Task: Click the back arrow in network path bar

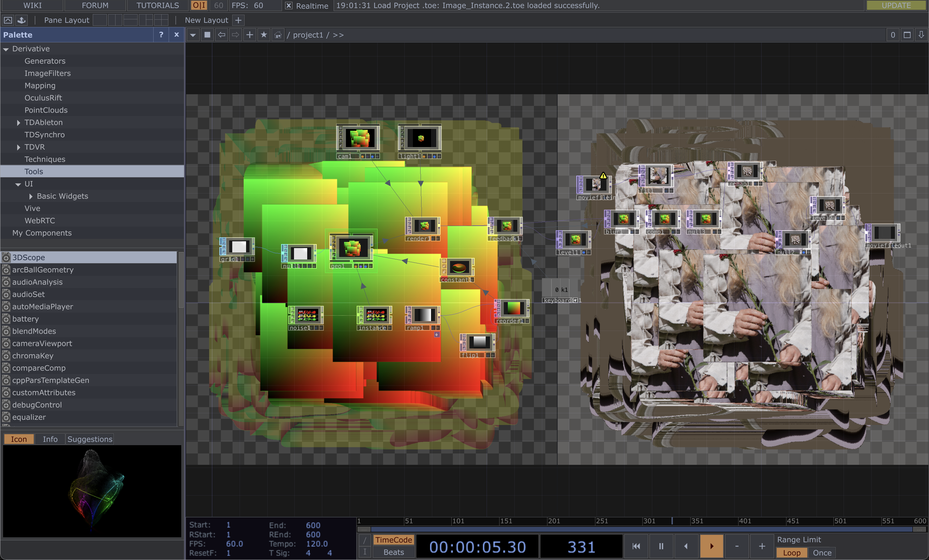Action: pos(222,35)
